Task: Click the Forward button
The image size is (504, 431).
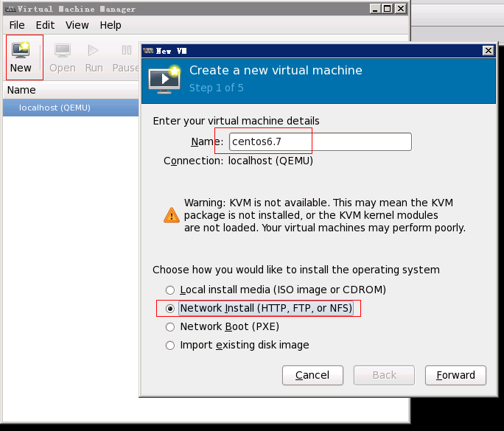Action: coord(455,375)
